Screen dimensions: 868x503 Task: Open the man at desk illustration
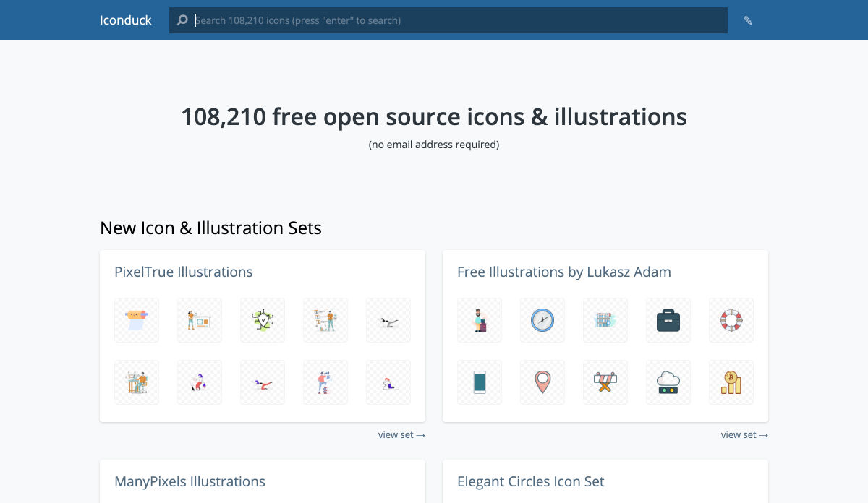[x=480, y=320]
